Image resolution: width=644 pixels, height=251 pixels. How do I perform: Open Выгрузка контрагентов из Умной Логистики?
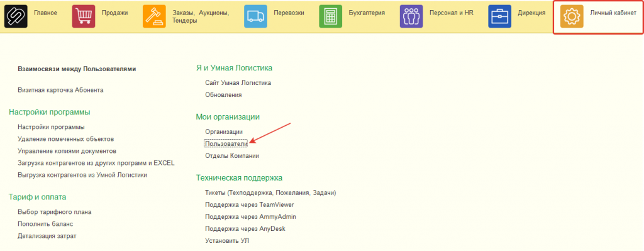(x=82, y=175)
